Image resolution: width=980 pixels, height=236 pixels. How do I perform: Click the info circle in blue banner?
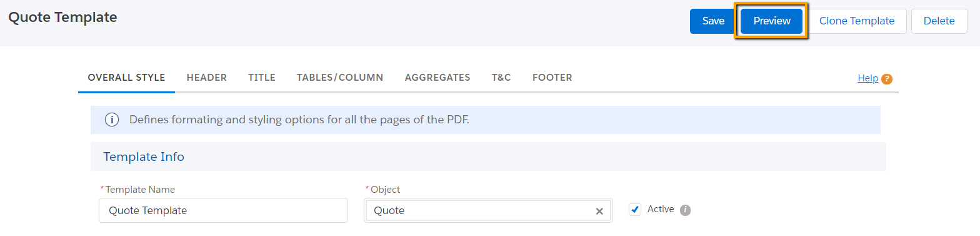111,120
